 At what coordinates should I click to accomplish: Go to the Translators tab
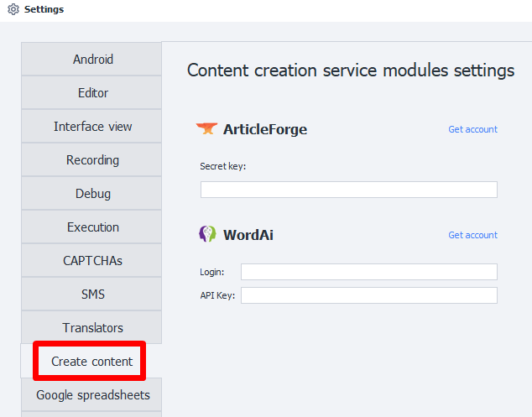pos(92,328)
